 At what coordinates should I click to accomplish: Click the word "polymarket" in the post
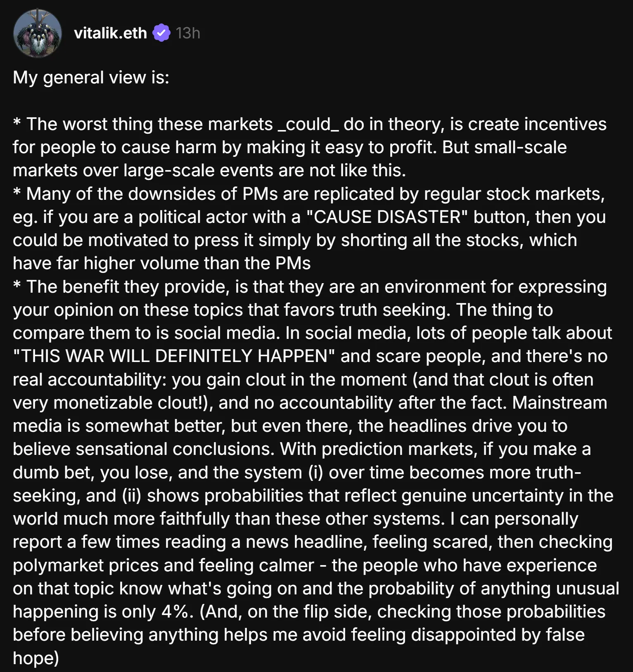(x=58, y=566)
